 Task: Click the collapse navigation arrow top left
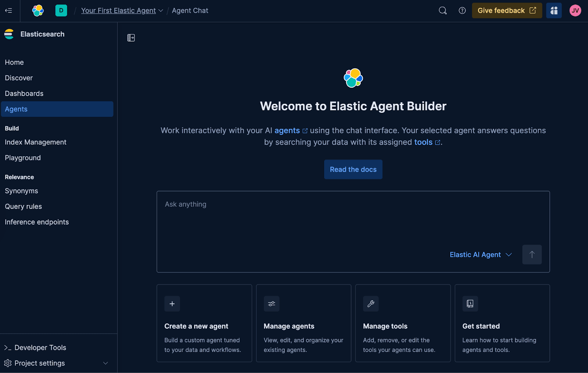point(8,11)
